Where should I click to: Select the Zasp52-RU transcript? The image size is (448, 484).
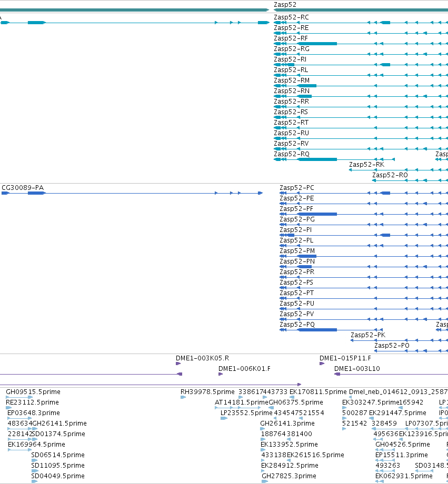pyautogui.click(x=291, y=133)
